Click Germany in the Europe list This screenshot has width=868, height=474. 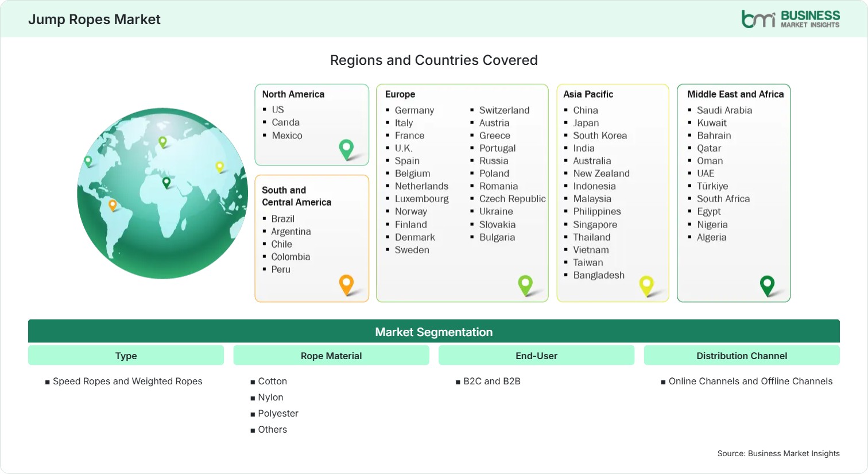coord(414,110)
